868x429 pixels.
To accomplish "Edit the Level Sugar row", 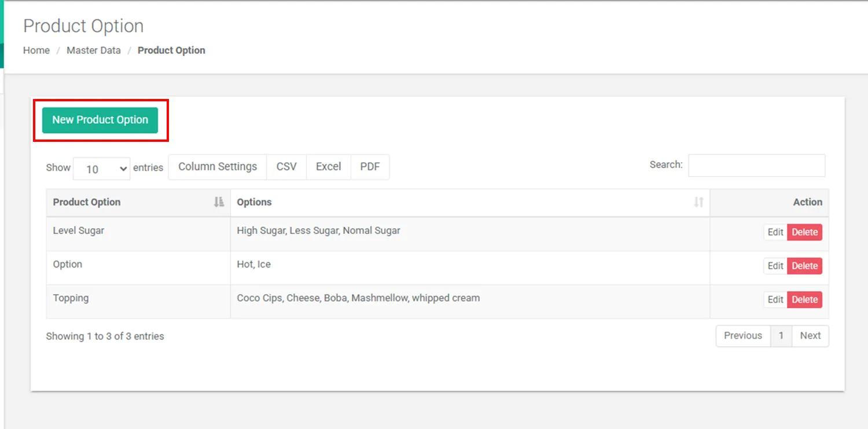I will [x=775, y=232].
